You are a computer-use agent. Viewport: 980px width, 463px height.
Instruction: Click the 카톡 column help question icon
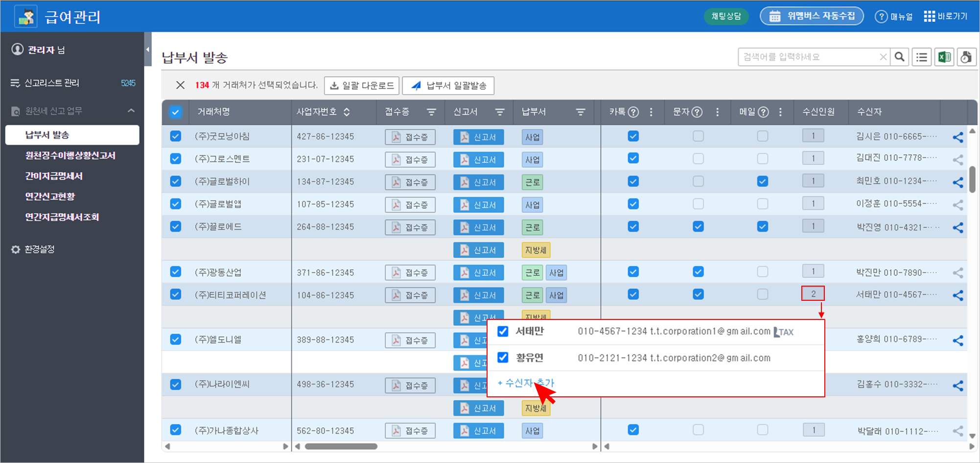633,112
